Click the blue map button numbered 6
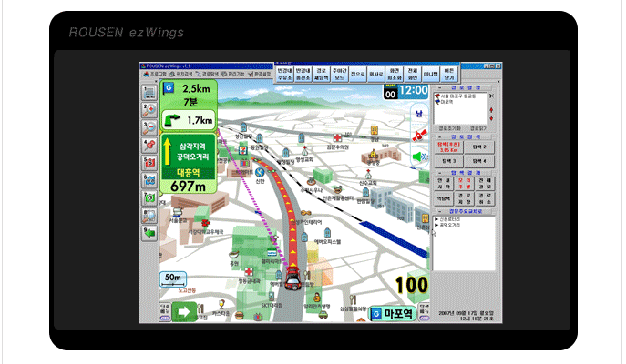This screenshot has height=364, width=626. pos(149,180)
